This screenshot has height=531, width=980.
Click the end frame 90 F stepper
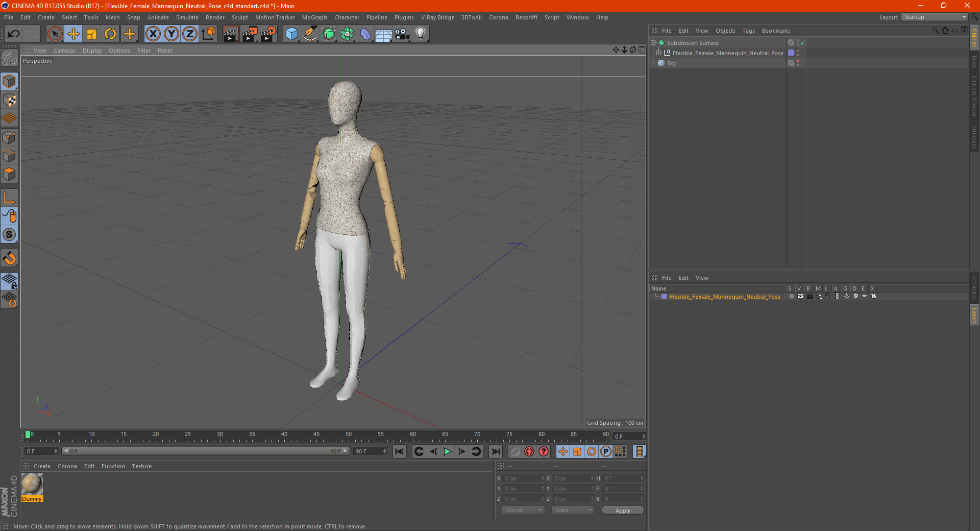[384, 451]
